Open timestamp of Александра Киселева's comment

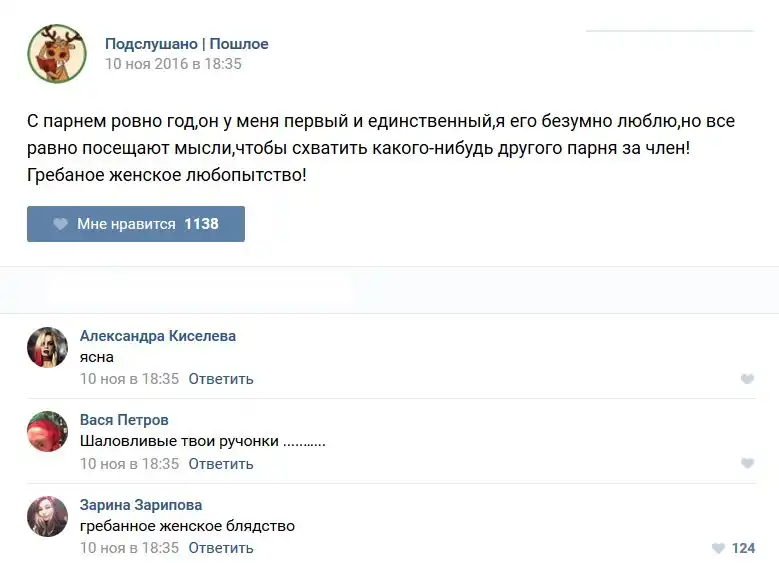pos(129,379)
